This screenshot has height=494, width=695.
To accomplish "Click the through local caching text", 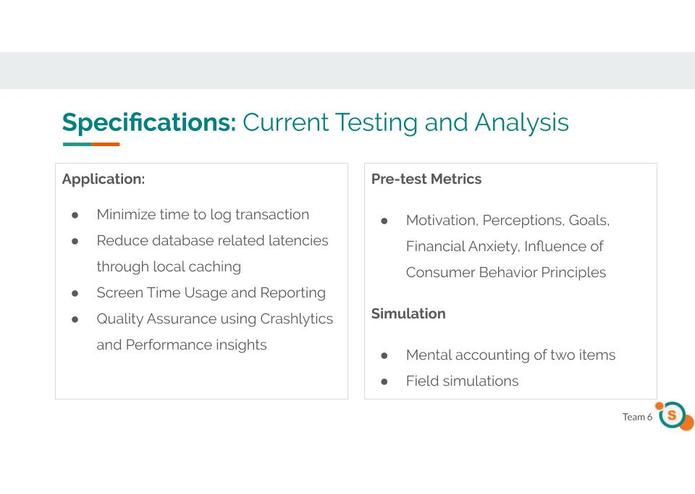I will tap(169, 267).
